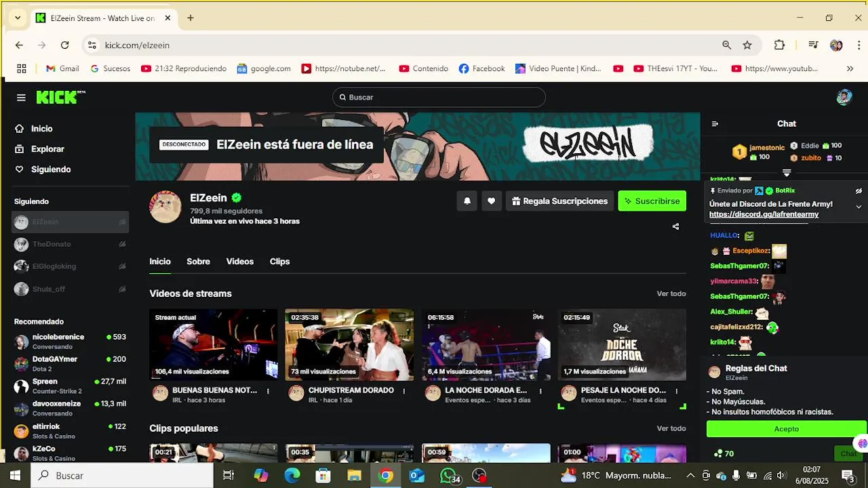
Task: Switch to the Sobre tab
Action: 198,262
